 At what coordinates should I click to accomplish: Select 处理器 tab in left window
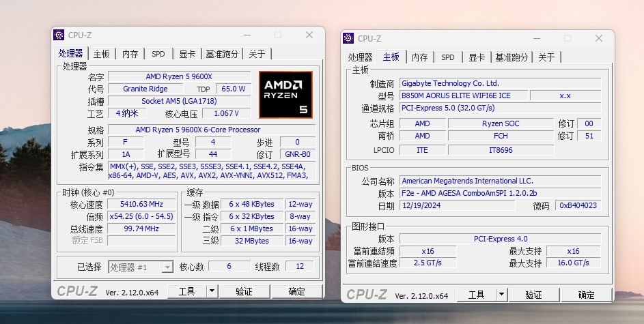point(70,53)
